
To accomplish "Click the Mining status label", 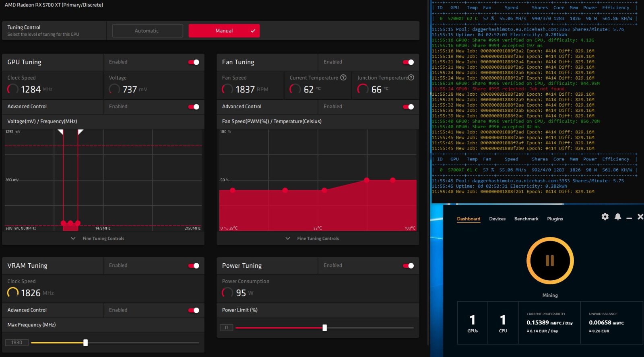I will point(550,295).
